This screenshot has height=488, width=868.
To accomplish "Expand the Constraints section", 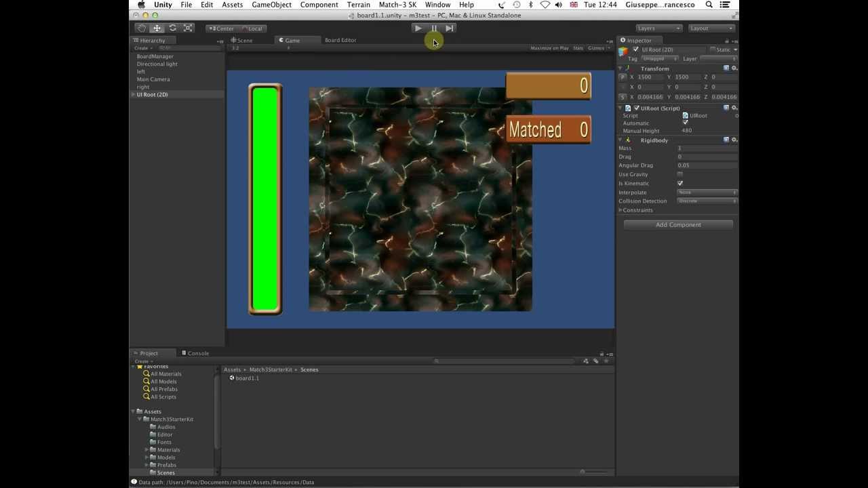I will pyautogui.click(x=620, y=210).
